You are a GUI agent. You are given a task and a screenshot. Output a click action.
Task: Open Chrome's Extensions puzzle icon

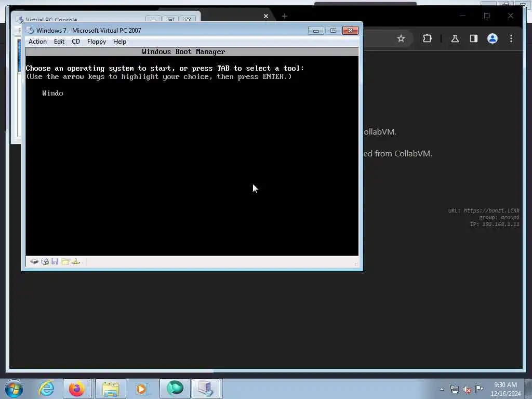[427, 38]
